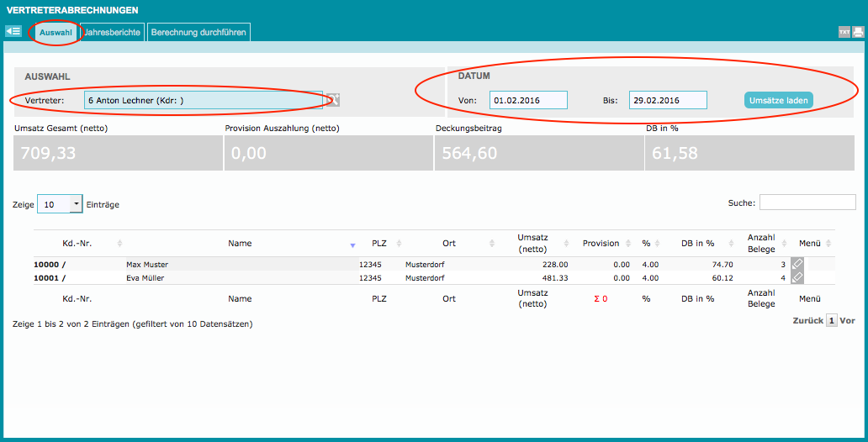The image size is (868, 442).
Task: Open the Vertreter search lookup icon
Action: pos(333,100)
